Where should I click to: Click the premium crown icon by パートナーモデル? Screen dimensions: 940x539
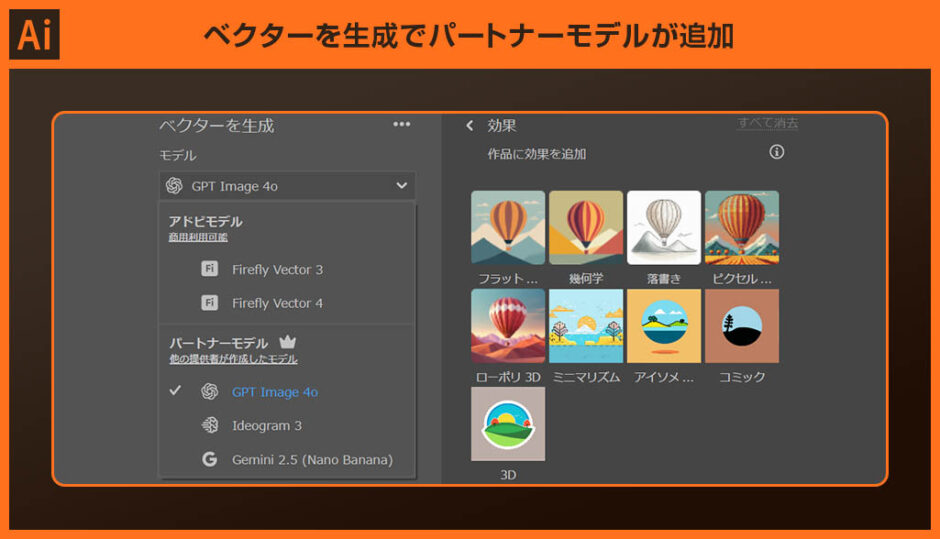[x=288, y=342]
